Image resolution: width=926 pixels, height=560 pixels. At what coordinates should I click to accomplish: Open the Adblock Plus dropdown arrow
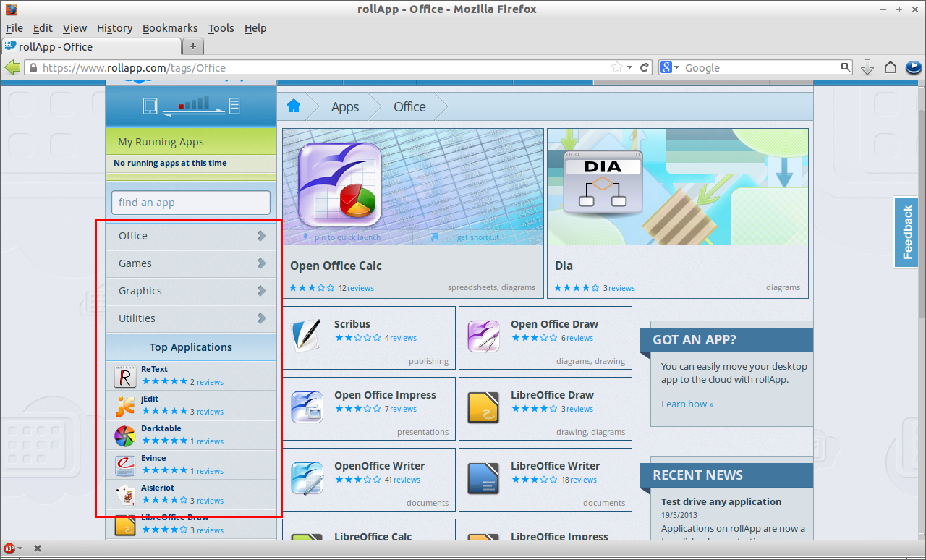(x=20, y=548)
